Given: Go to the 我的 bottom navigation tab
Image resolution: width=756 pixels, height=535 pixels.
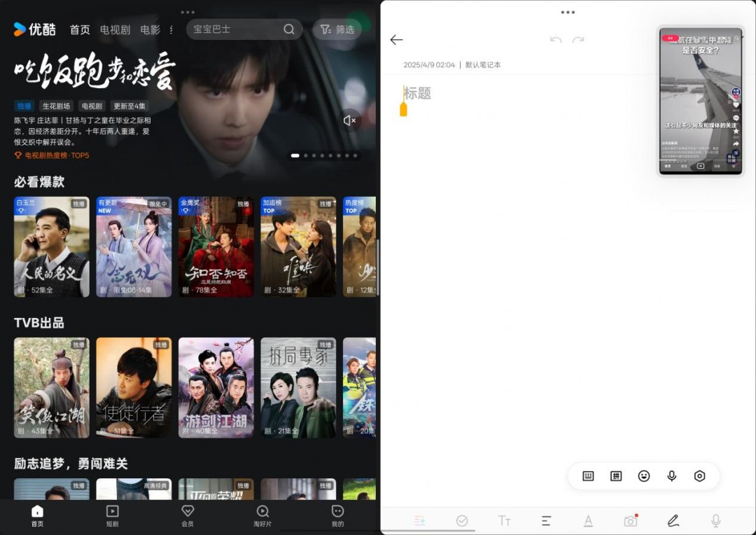Looking at the screenshot, I should point(337,515).
